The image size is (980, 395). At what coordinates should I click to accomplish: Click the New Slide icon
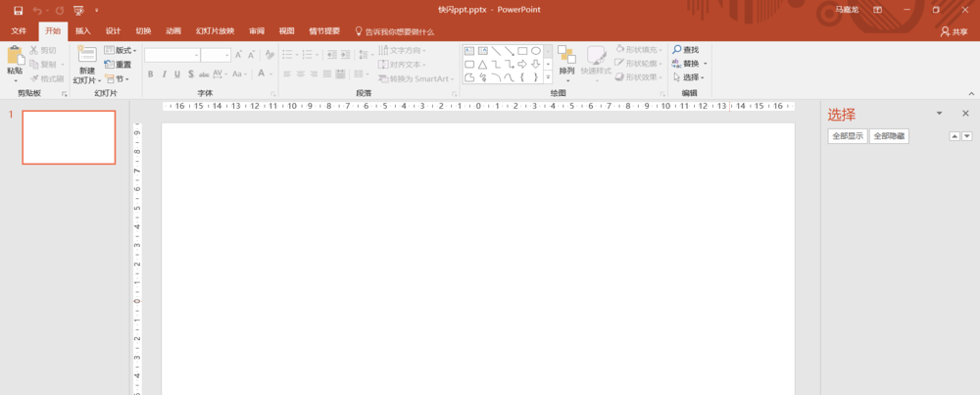87,54
